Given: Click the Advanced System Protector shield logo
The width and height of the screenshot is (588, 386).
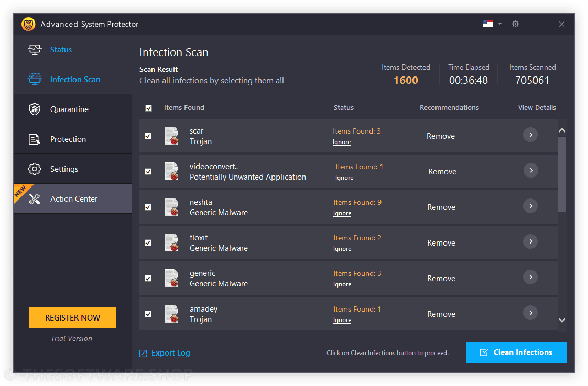Looking at the screenshot, I should [x=28, y=24].
